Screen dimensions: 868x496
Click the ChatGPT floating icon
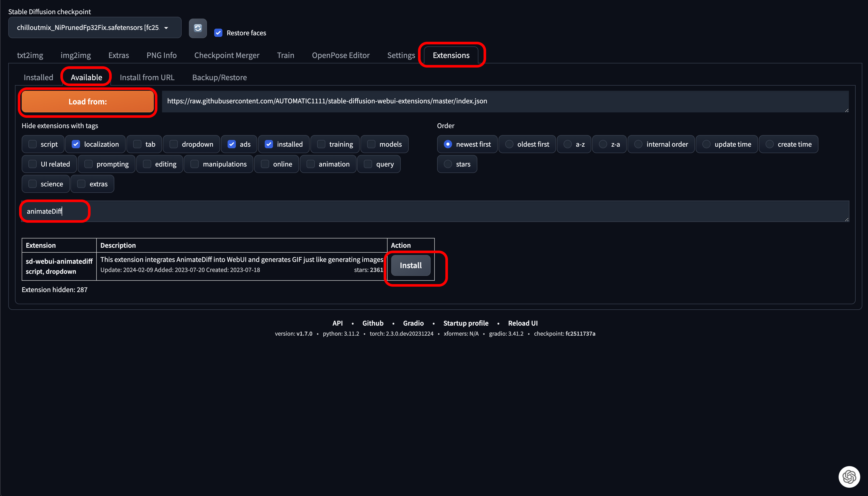pyautogui.click(x=849, y=477)
